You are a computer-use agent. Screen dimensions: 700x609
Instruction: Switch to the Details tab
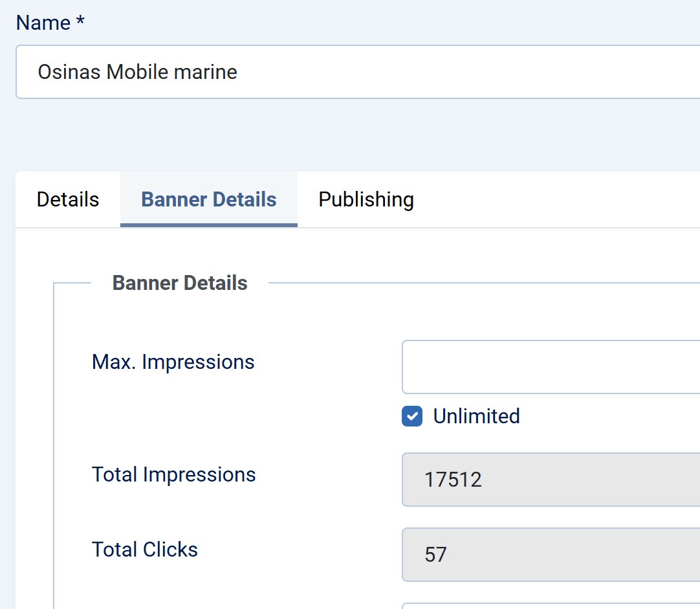tap(68, 199)
